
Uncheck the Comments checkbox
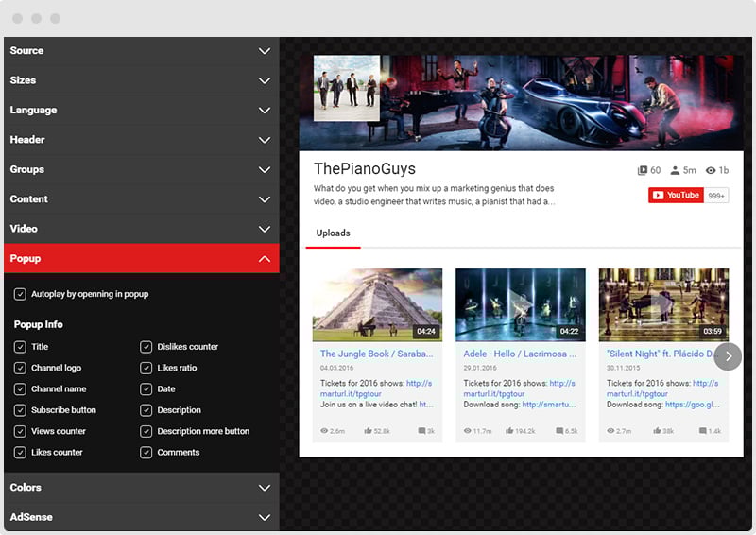pyautogui.click(x=146, y=453)
